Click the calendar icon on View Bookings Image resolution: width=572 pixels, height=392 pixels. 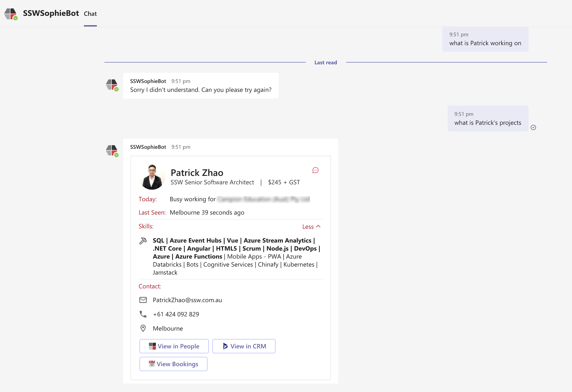tap(152, 364)
